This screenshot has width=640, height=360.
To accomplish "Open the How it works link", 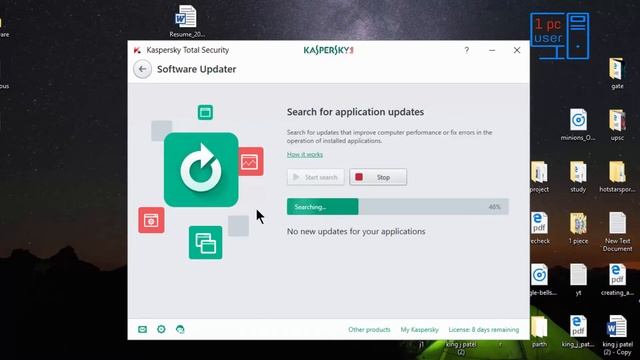I will pos(305,154).
